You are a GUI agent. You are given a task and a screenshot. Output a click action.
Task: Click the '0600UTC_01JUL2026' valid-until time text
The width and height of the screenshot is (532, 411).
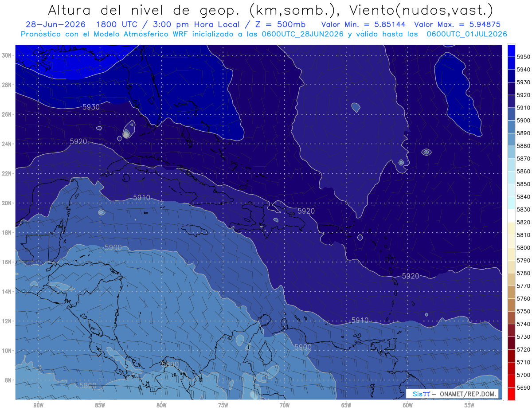click(467, 34)
